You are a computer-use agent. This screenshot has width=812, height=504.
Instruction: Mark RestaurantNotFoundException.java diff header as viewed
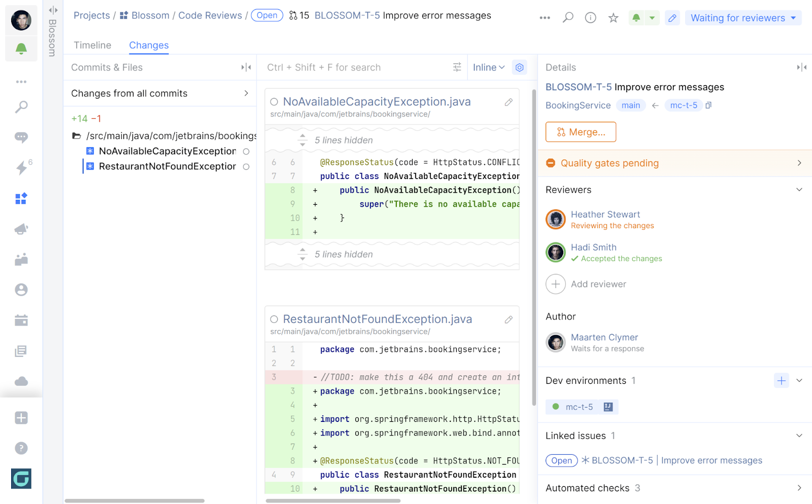tap(274, 319)
